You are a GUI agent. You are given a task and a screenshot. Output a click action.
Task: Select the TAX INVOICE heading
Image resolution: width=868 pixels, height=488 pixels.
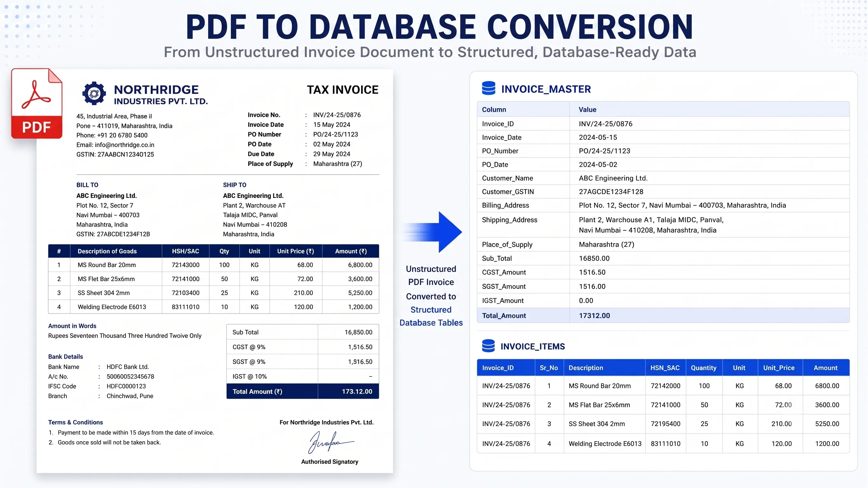click(342, 90)
